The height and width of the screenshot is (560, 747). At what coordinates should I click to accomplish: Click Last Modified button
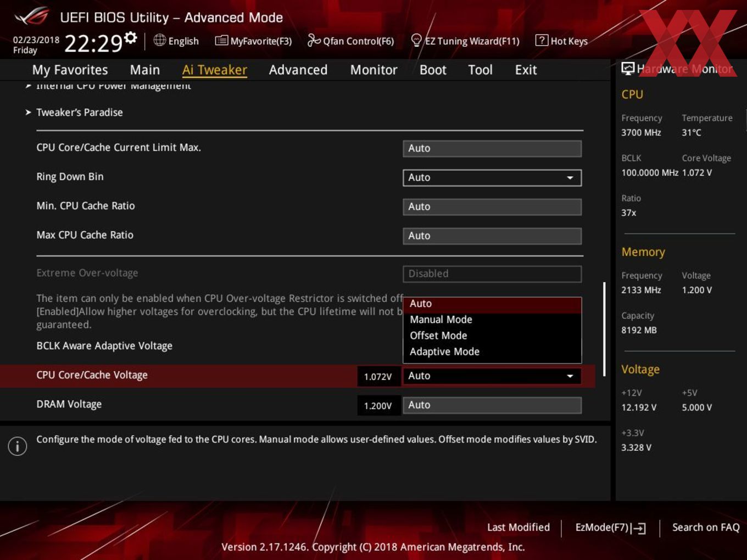point(518,527)
